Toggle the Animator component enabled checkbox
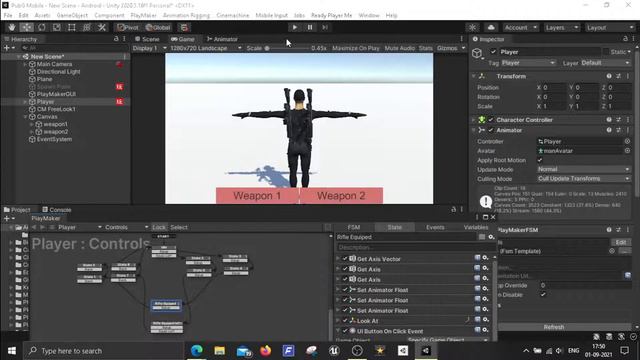 [491, 130]
